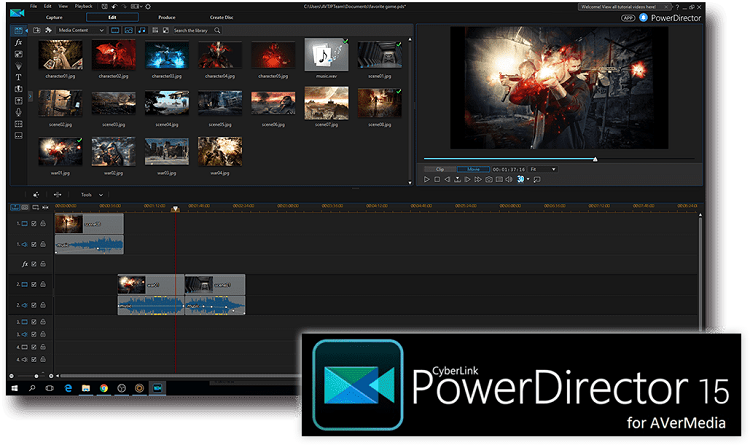The width and height of the screenshot is (750, 445).
Task: Toggle the enable checkbox on video track 1
Action: (x=34, y=223)
